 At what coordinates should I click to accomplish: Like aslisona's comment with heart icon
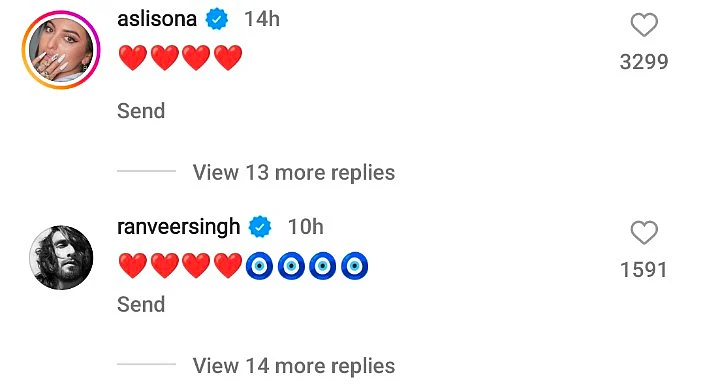pos(644,25)
